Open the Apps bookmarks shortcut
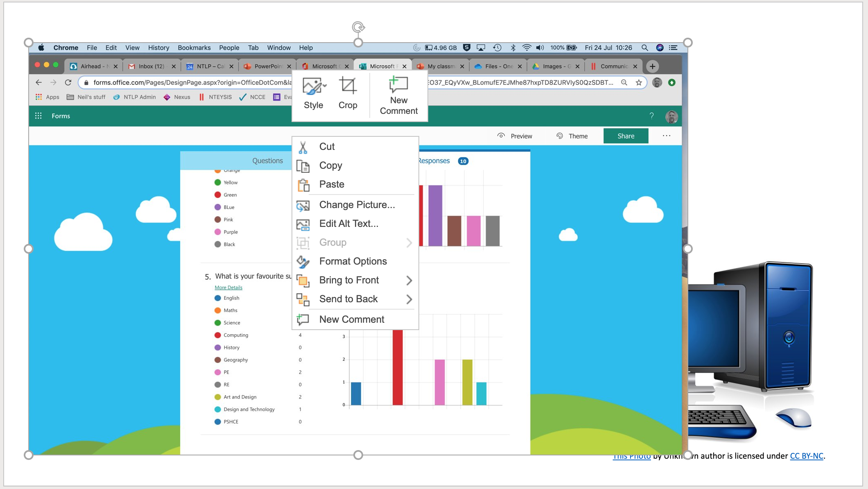This screenshot has height=489, width=868. pos(47,97)
